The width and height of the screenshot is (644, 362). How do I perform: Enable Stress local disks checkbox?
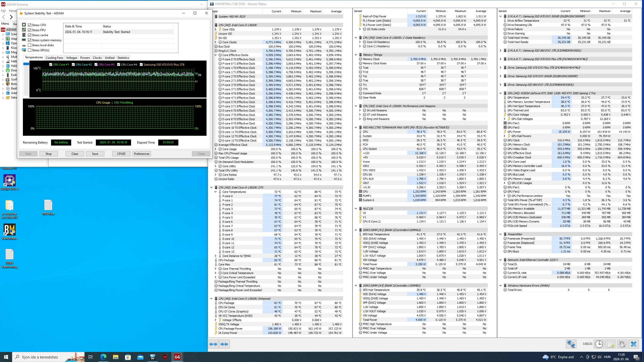[x=30, y=45]
